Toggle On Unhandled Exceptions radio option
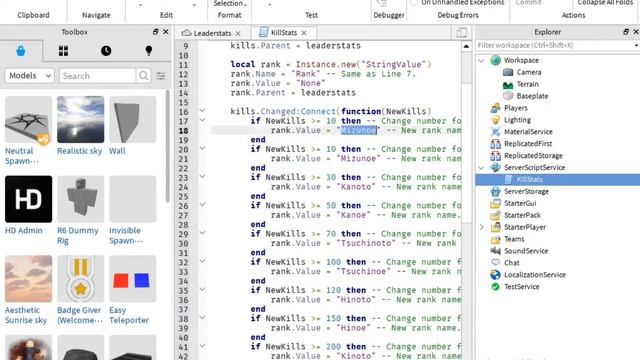 414,2
